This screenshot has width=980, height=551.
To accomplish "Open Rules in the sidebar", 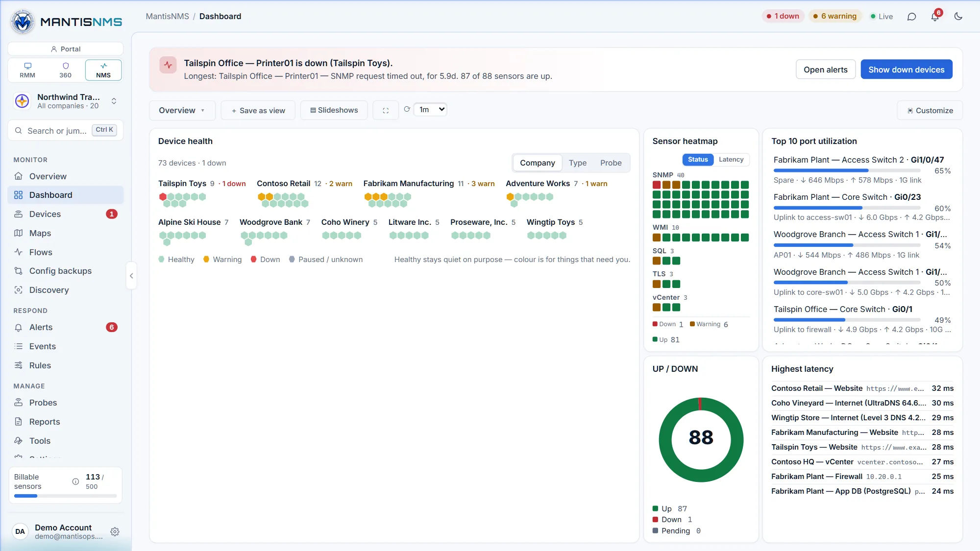I will pyautogui.click(x=66, y=365).
